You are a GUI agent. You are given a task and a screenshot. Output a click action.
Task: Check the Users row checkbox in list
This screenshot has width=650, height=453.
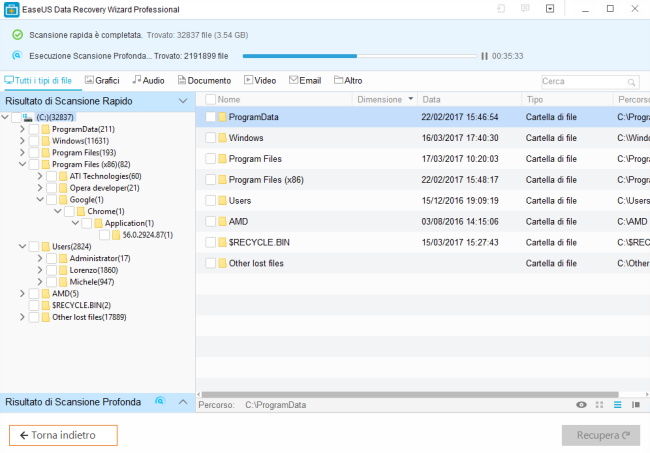pyautogui.click(x=211, y=201)
